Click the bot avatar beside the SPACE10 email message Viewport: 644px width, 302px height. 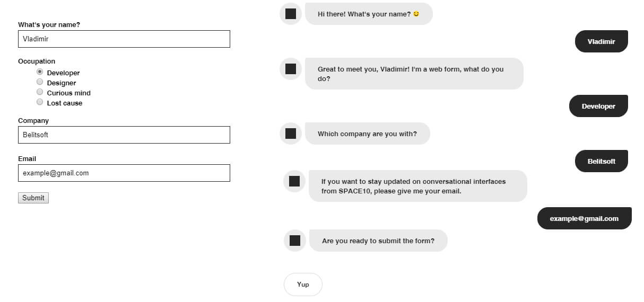pos(294,181)
